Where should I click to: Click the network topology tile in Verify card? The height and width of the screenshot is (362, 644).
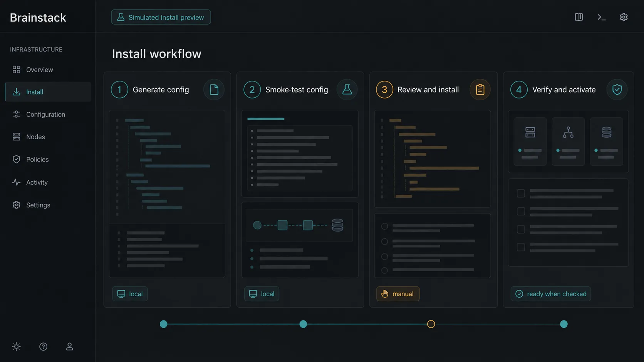click(568, 142)
